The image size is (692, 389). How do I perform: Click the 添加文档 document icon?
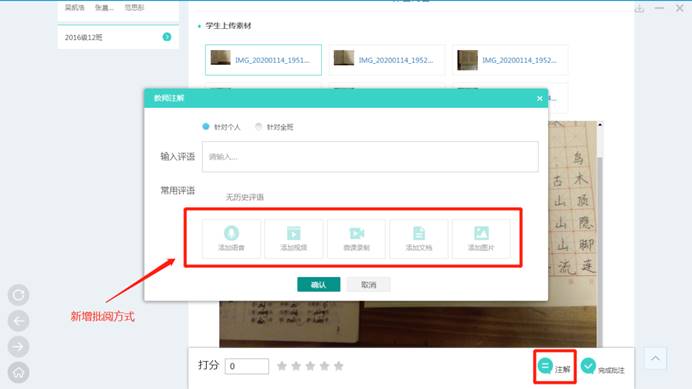point(419,233)
